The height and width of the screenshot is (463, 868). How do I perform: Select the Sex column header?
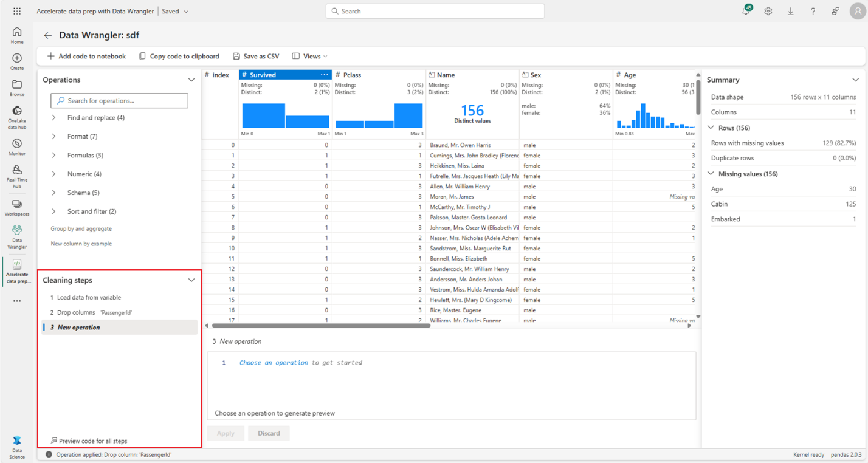coord(566,75)
